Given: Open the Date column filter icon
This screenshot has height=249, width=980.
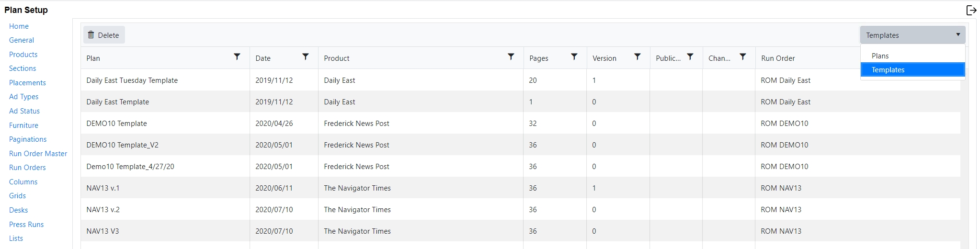Looking at the screenshot, I should 305,57.
